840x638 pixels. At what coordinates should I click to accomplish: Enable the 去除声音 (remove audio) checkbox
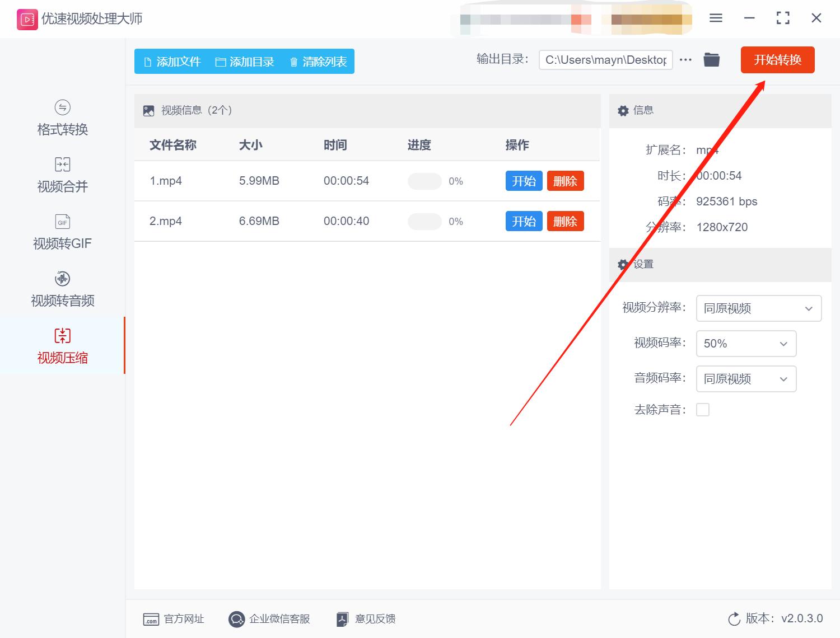703,409
